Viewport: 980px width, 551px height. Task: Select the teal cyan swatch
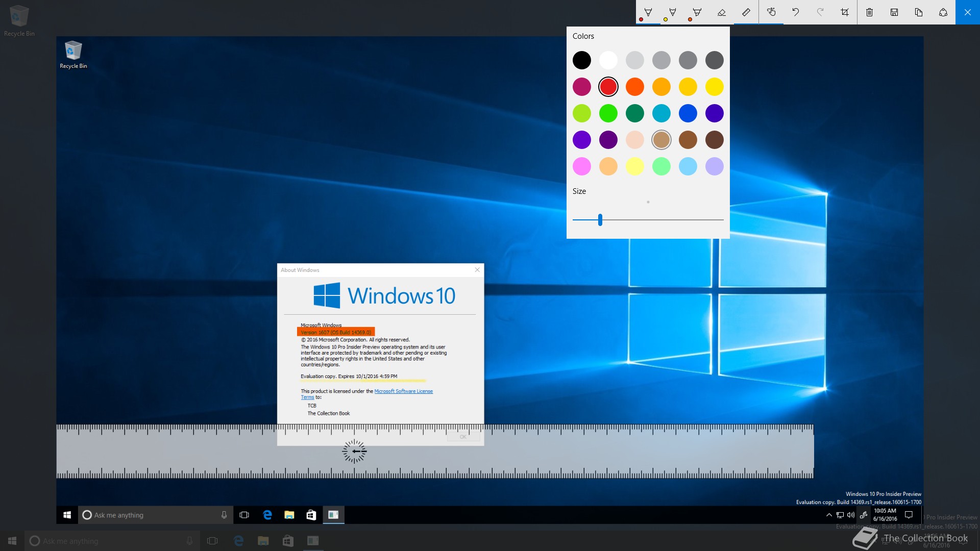pyautogui.click(x=661, y=113)
